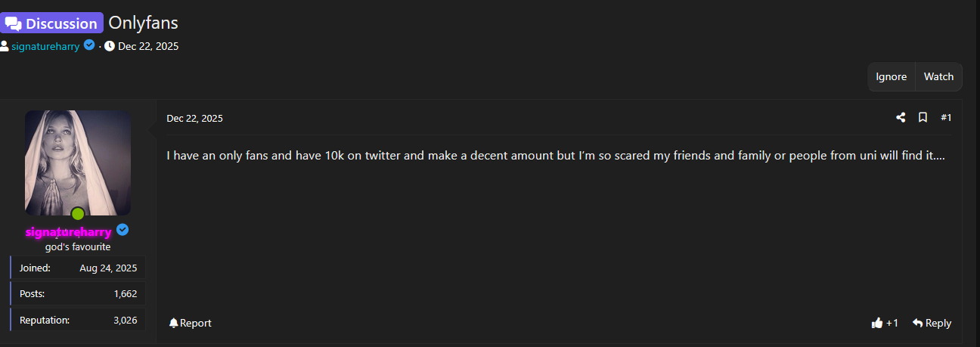This screenshot has width=980, height=347.
Task: Open the #1 post permalink
Action: tap(946, 118)
